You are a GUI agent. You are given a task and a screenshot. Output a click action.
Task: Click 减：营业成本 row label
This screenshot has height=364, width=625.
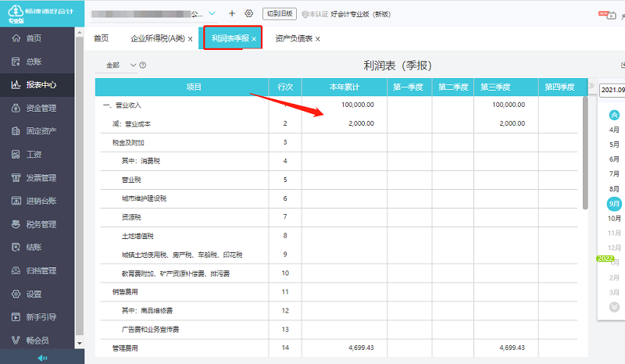click(x=131, y=124)
